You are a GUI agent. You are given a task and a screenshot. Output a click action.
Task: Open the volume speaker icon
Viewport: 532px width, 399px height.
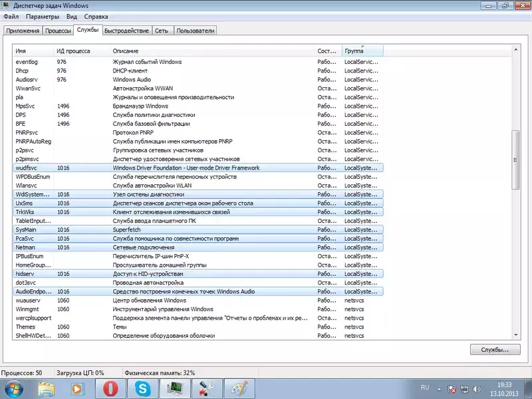tap(477, 389)
